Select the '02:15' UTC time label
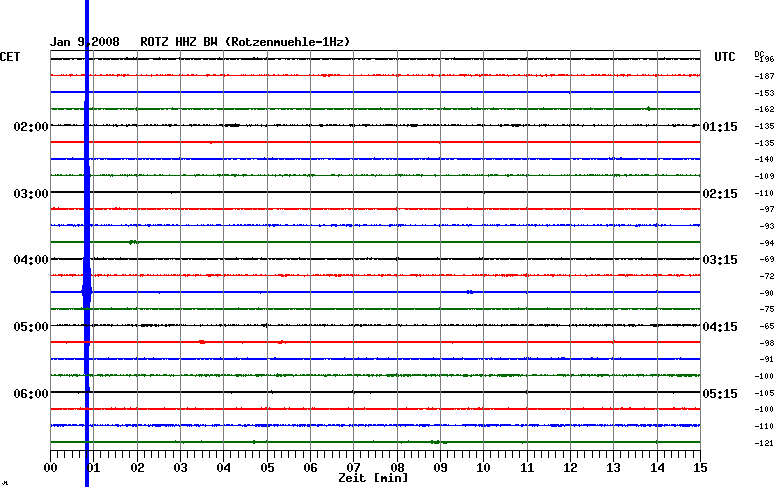Screen dimensions: 780x494 [720, 194]
